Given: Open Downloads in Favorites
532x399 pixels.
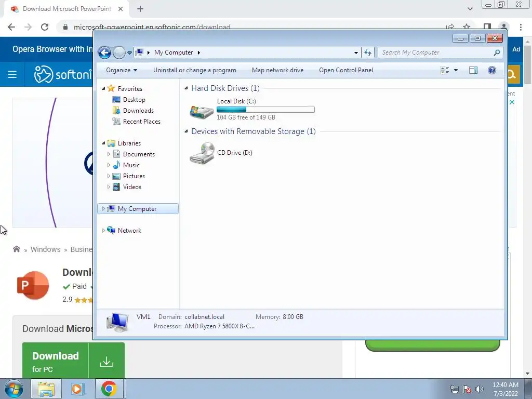Looking at the screenshot, I should pyautogui.click(x=138, y=111).
